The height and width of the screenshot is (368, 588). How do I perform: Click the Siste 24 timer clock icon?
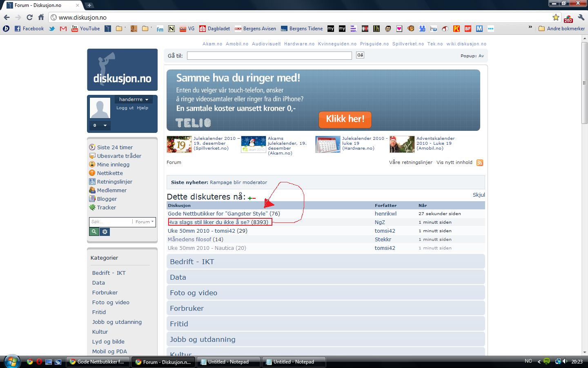pyautogui.click(x=92, y=147)
